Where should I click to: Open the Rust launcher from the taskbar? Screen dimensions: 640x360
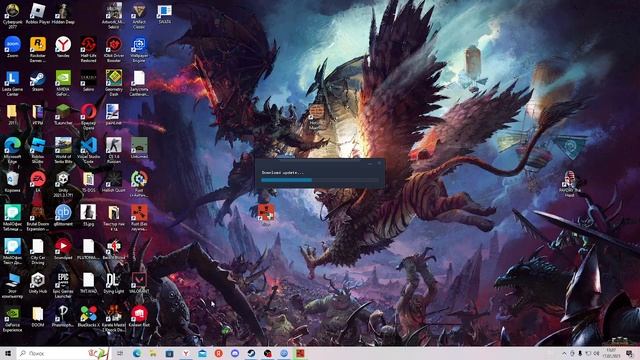click(x=300, y=353)
